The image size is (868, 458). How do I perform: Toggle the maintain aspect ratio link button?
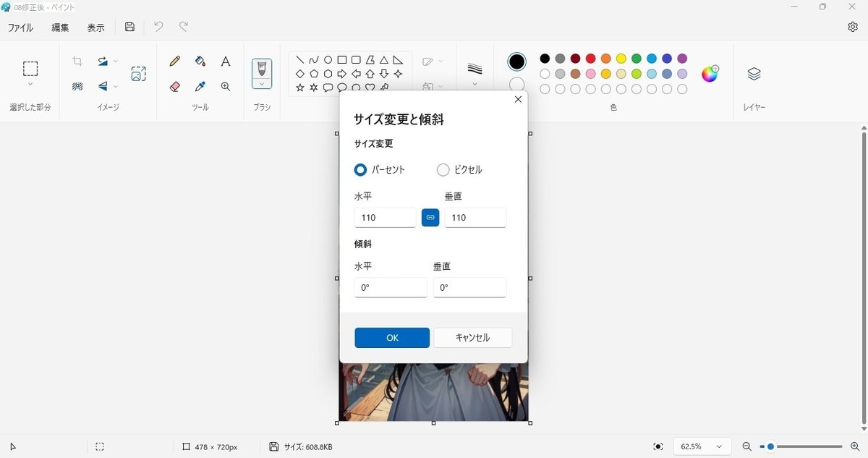(430, 217)
